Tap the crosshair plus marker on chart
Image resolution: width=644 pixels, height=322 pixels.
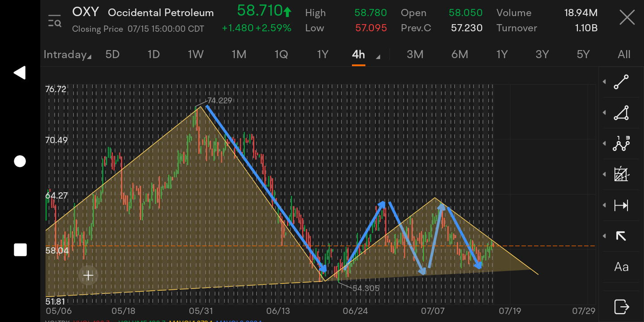pyautogui.click(x=89, y=275)
